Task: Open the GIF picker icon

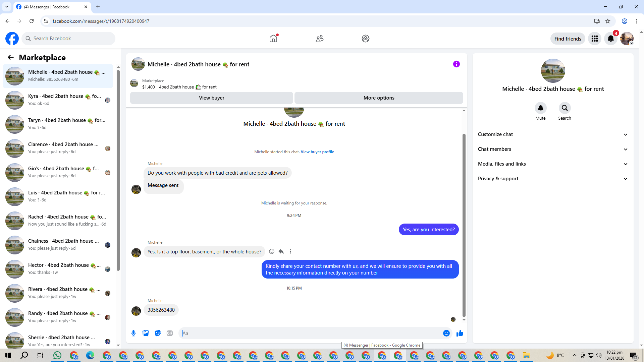Action: 170,333
